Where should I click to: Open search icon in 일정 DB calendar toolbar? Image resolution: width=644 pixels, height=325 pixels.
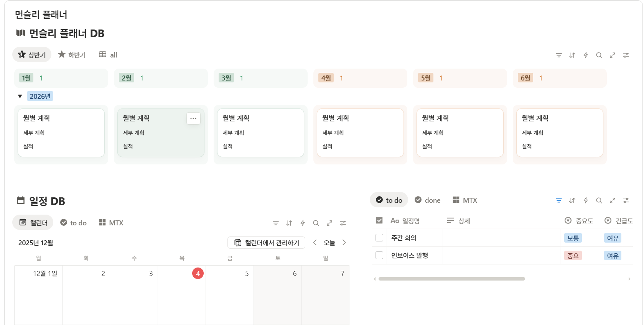click(x=316, y=223)
